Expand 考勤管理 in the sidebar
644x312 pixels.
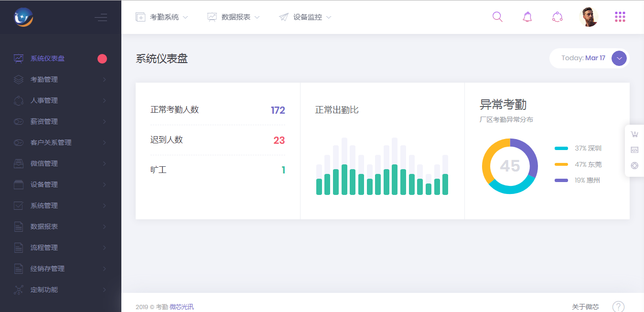pyautogui.click(x=44, y=79)
